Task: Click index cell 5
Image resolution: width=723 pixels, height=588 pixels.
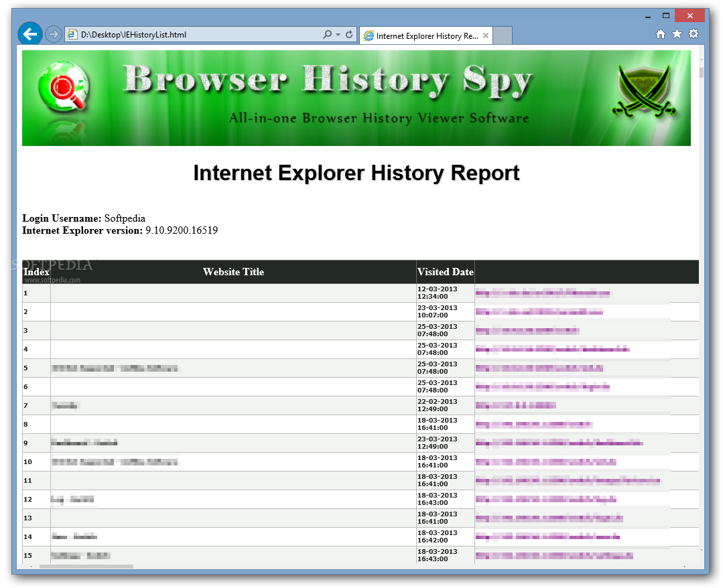Action: click(x=36, y=368)
